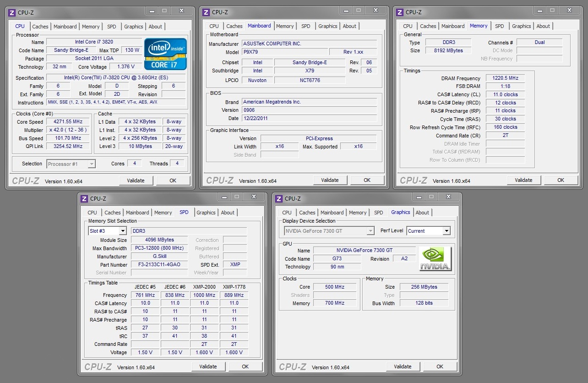Open About tab in the Graphics window
The image size is (588, 383).
point(422,213)
